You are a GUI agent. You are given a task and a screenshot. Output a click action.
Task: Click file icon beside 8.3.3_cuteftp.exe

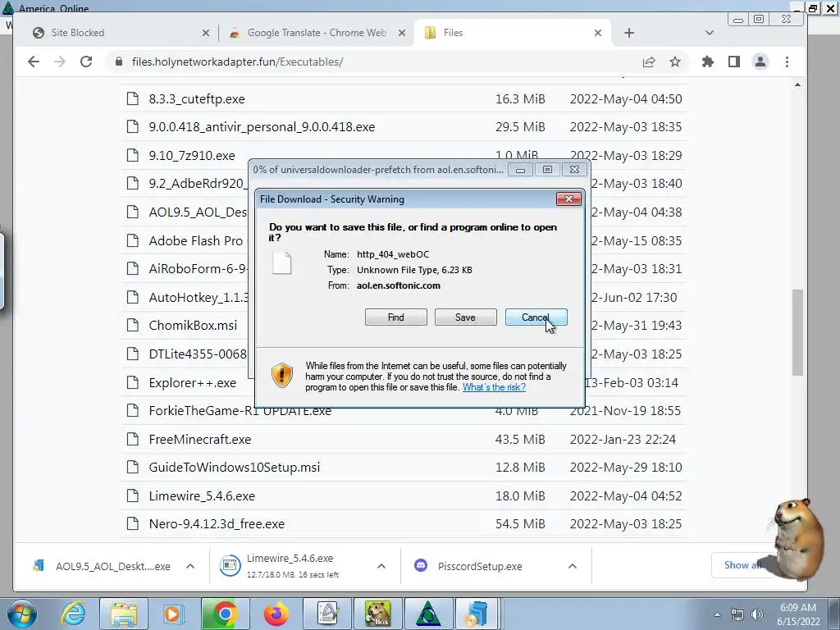(x=132, y=98)
